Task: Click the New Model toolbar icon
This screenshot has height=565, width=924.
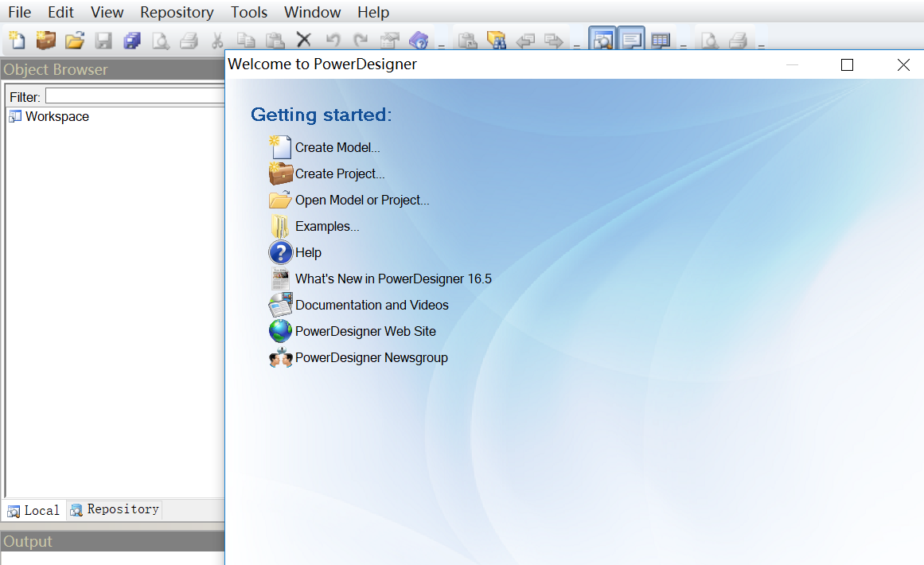Action: tap(17, 40)
